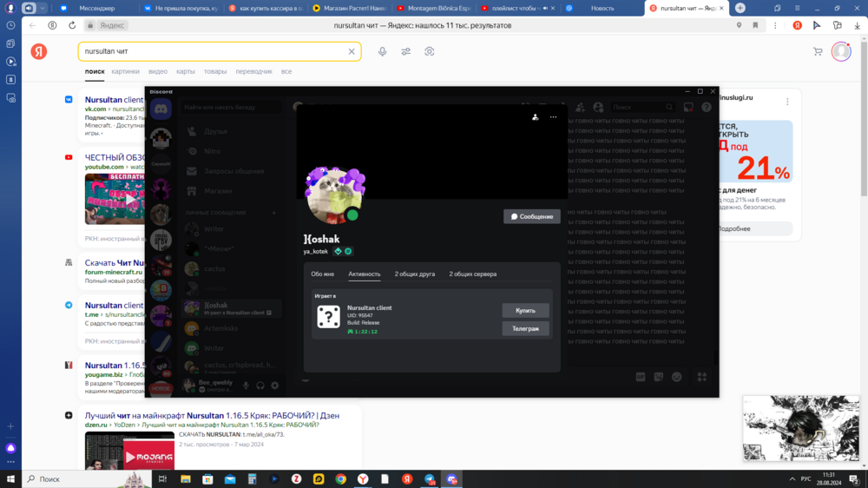Switch to the Обо мне profile tab

click(x=322, y=274)
